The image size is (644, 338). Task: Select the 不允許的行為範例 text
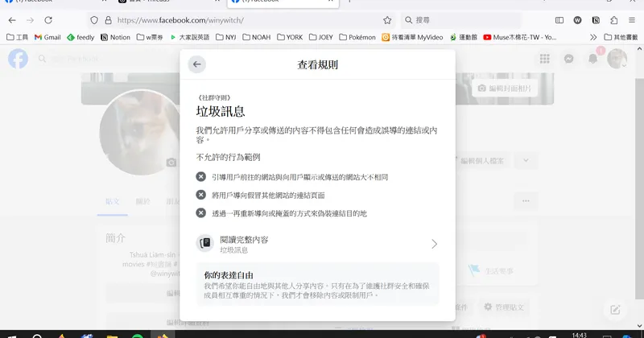coord(228,157)
